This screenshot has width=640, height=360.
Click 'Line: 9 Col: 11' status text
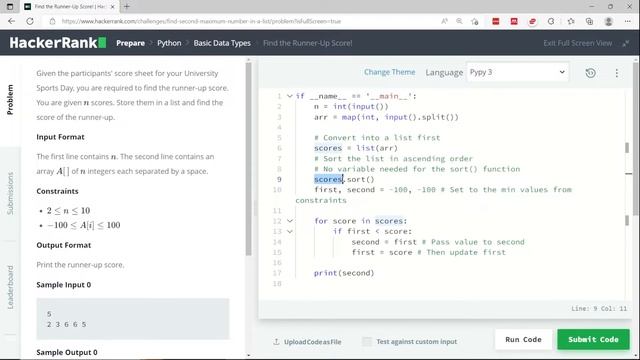tap(599, 309)
